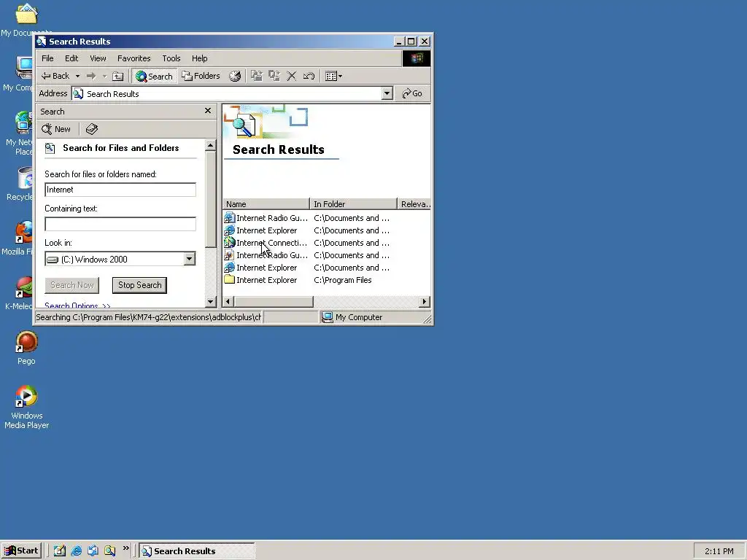Select first Internet Explorer shortcut result

pyautogui.click(x=261, y=230)
